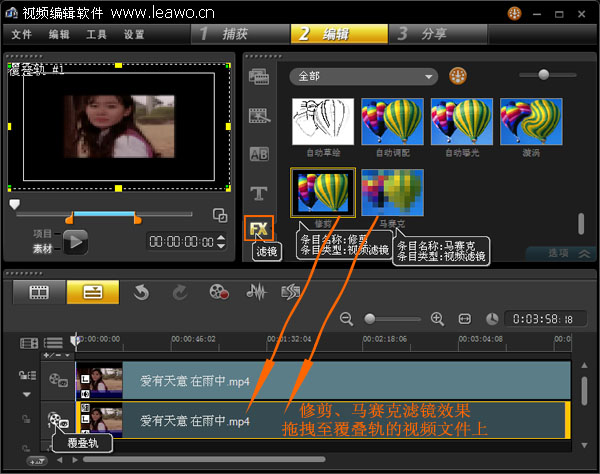Click the Redo arrow in timeline toolbar

pyautogui.click(x=179, y=292)
